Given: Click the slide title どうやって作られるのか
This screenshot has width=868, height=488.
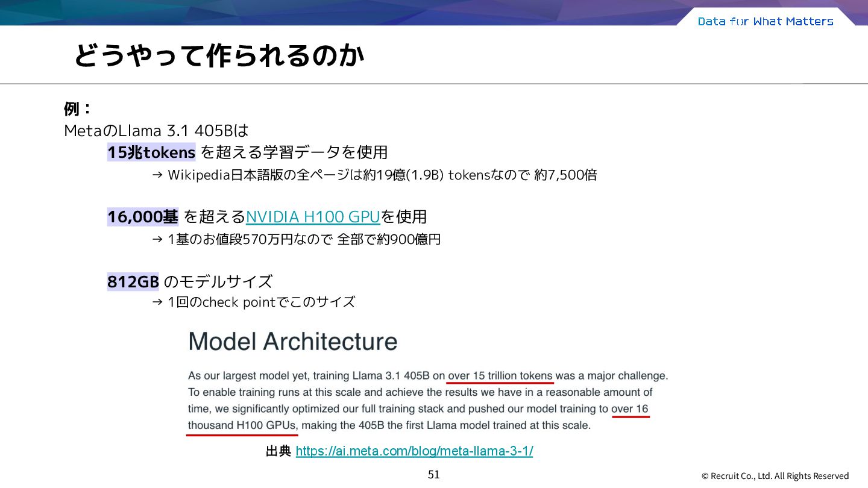Looking at the screenshot, I should click(x=219, y=56).
